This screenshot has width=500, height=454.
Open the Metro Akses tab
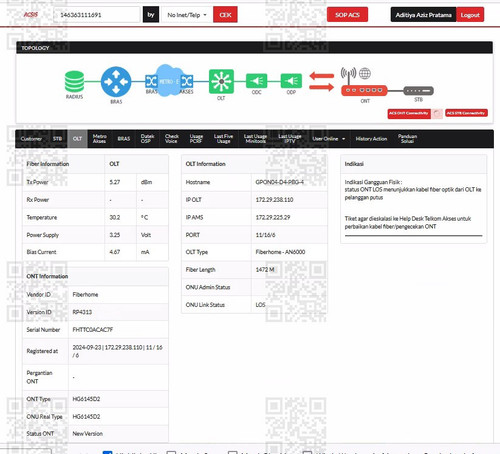(99, 139)
